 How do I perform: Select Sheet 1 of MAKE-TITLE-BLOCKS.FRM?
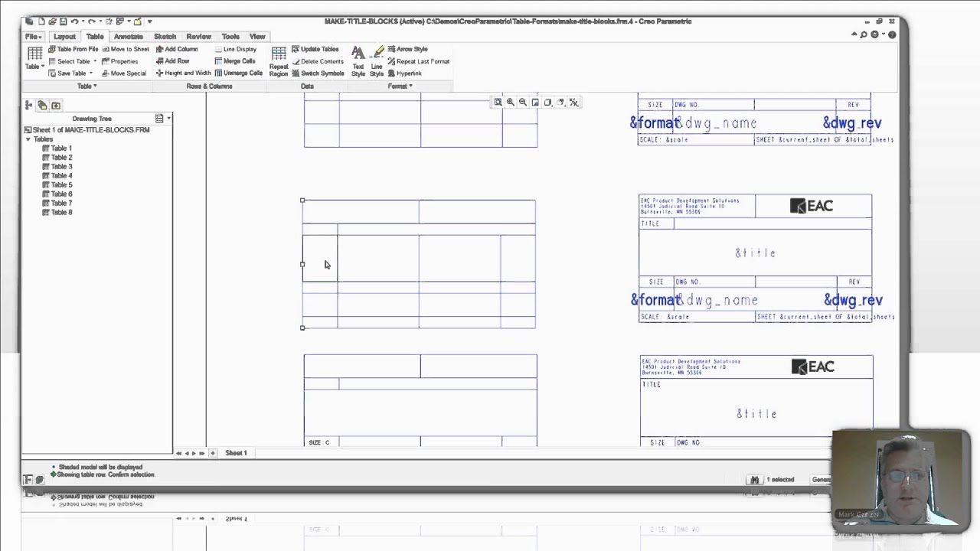tap(87, 130)
